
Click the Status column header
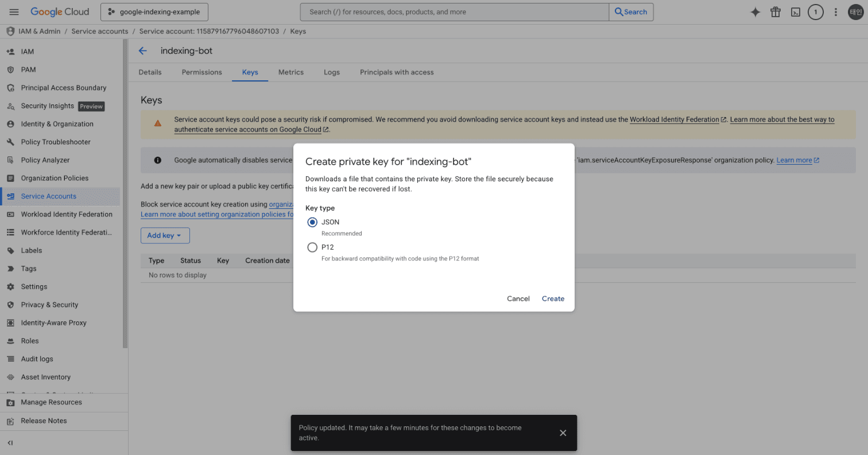191,260
